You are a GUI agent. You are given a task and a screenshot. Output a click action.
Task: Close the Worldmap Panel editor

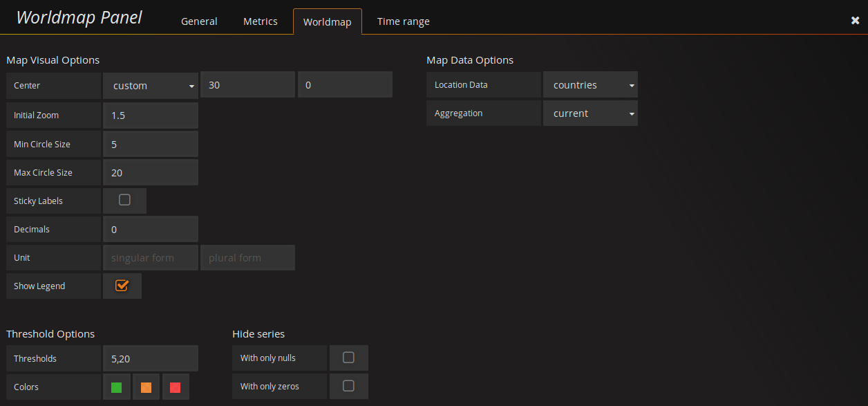click(x=855, y=20)
